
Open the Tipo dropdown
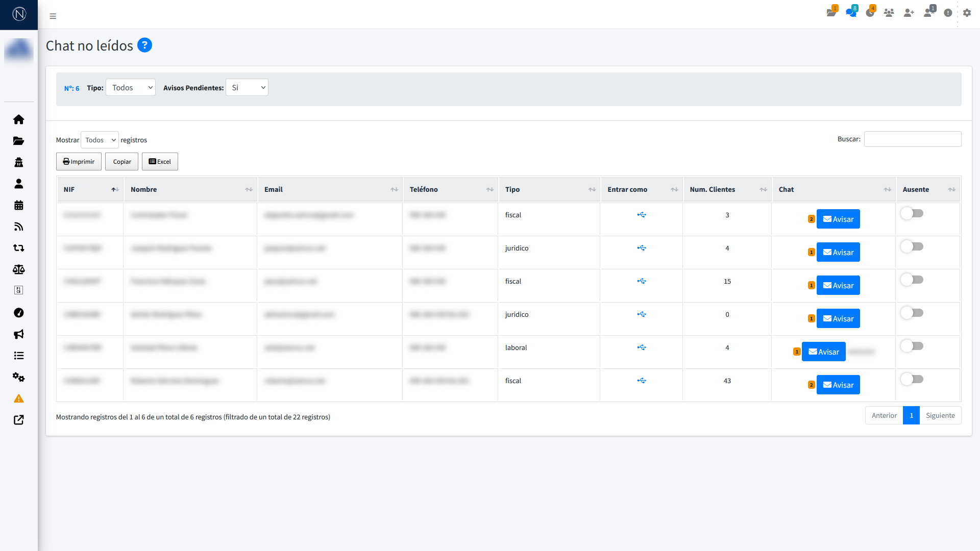tap(131, 88)
